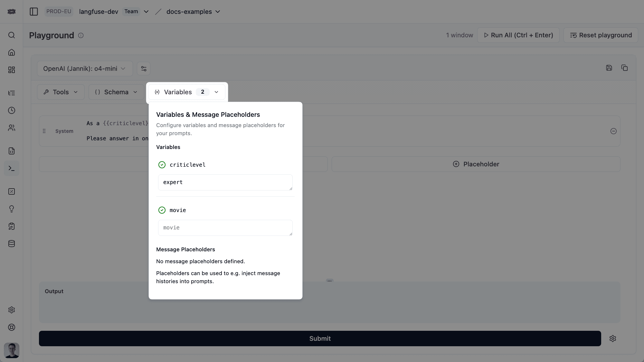Toggle the movie variable green check

point(162,210)
